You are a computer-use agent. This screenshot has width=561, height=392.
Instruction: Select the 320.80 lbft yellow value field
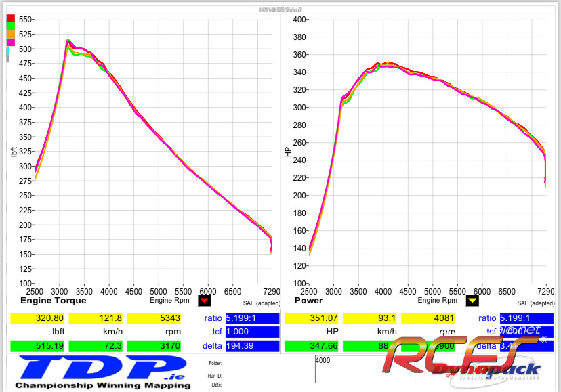pyautogui.click(x=39, y=318)
